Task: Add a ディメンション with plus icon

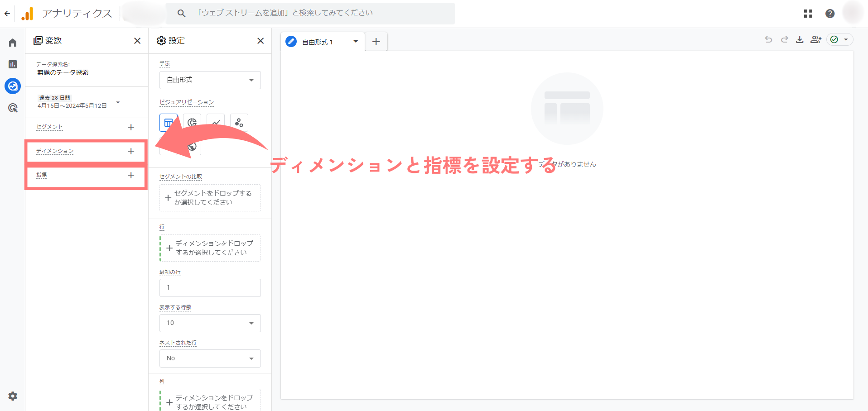Action: [x=131, y=151]
